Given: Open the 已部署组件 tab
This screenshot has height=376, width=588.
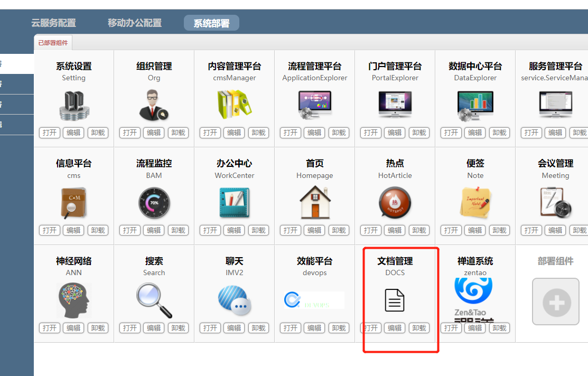Looking at the screenshot, I should pos(53,43).
